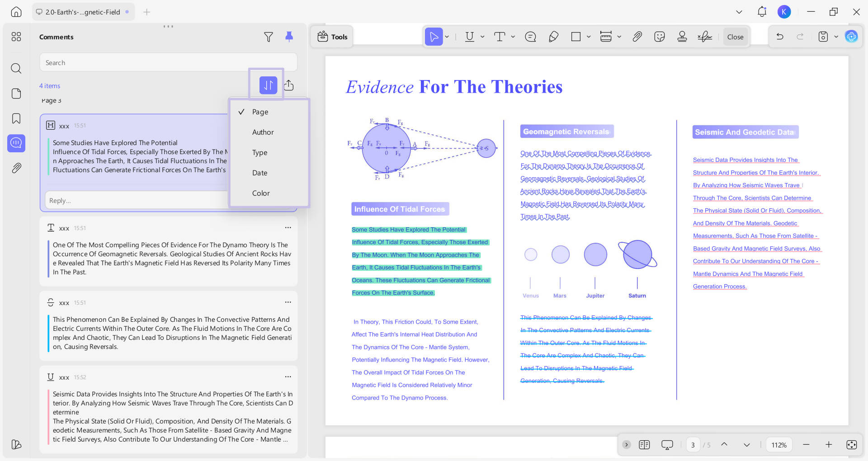Screen dimensions: 868x461
Task: Redo the last action
Action: pos(800,37)
